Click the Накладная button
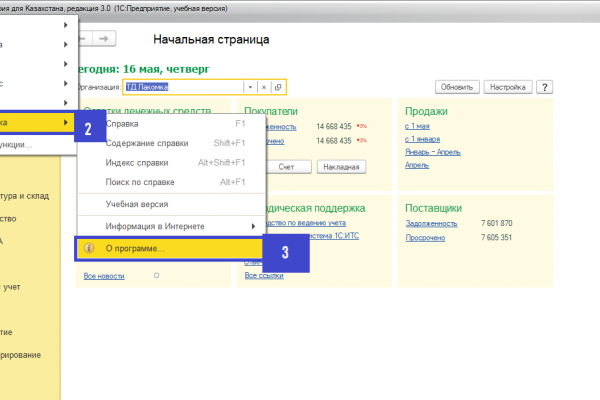Viewport: 600px width, 400px height. tap(341, 167)
